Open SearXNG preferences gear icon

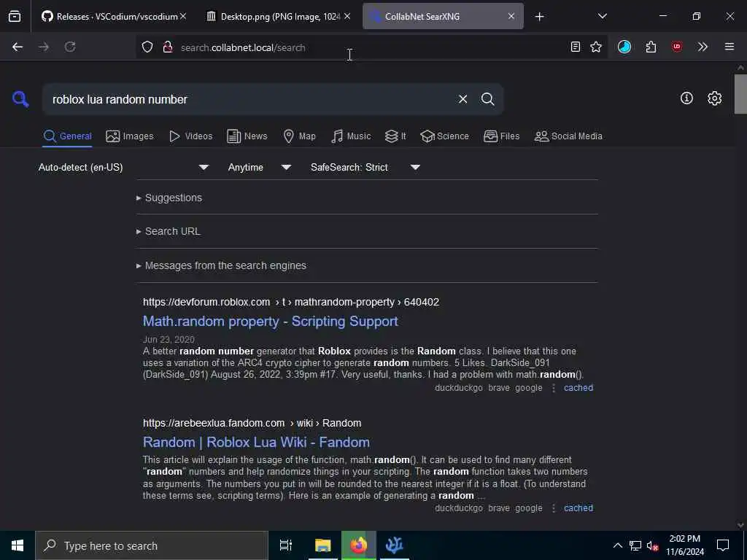pyautogui.click(x=714, y=98)
